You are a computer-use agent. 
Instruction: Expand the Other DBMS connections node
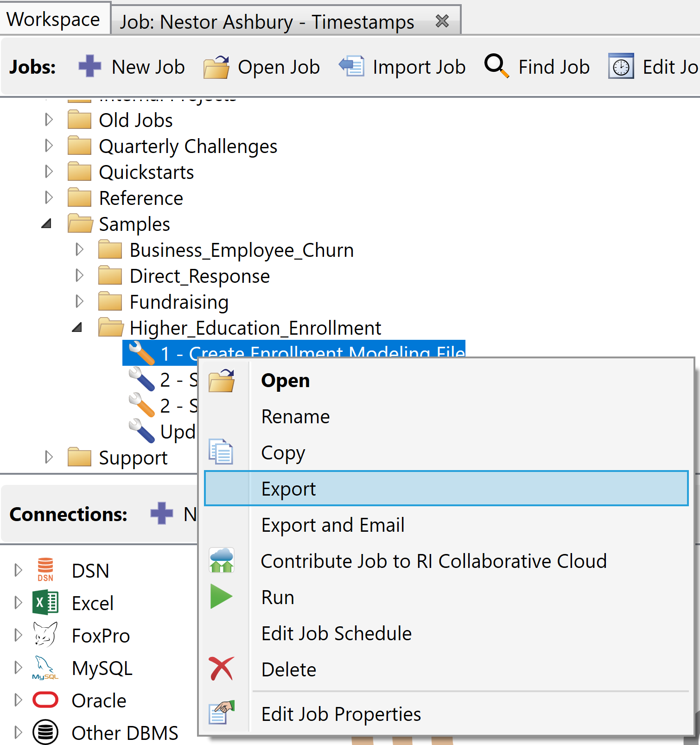point(18,732)
